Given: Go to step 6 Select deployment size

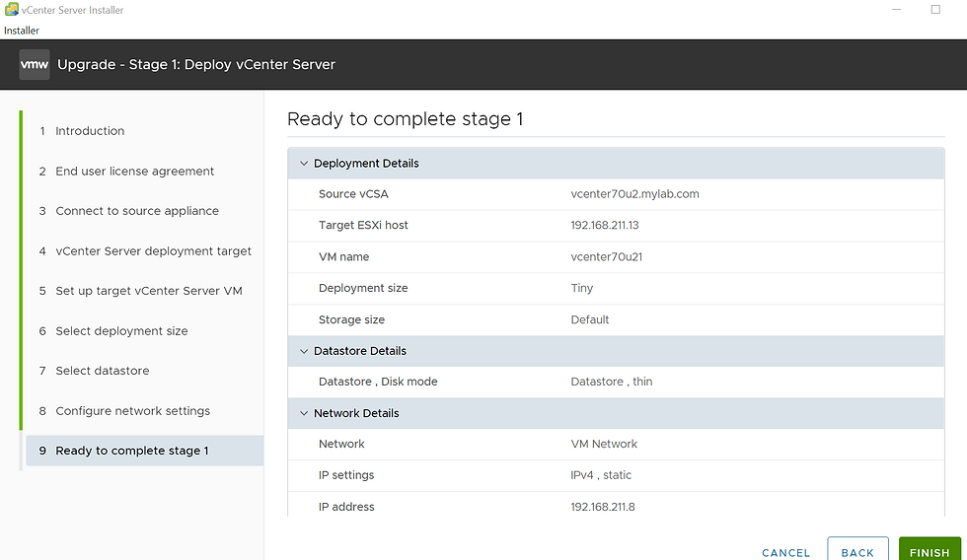Looking at the screenshot, I should [x=121, y=331].
